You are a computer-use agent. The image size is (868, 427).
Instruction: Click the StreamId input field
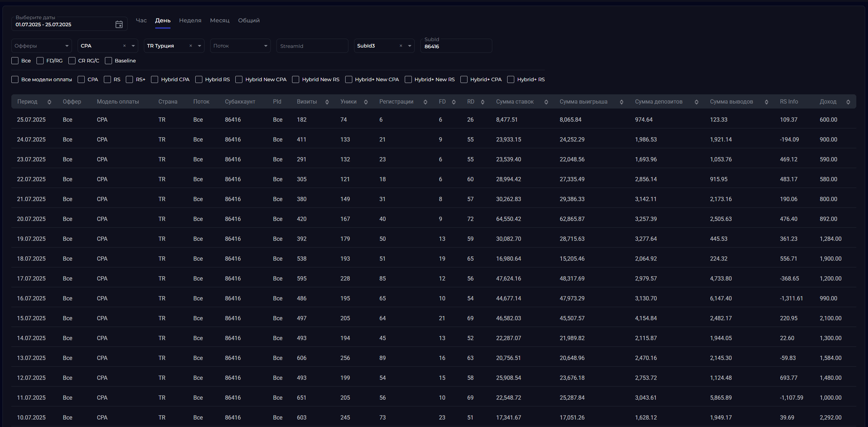[312, 46]
